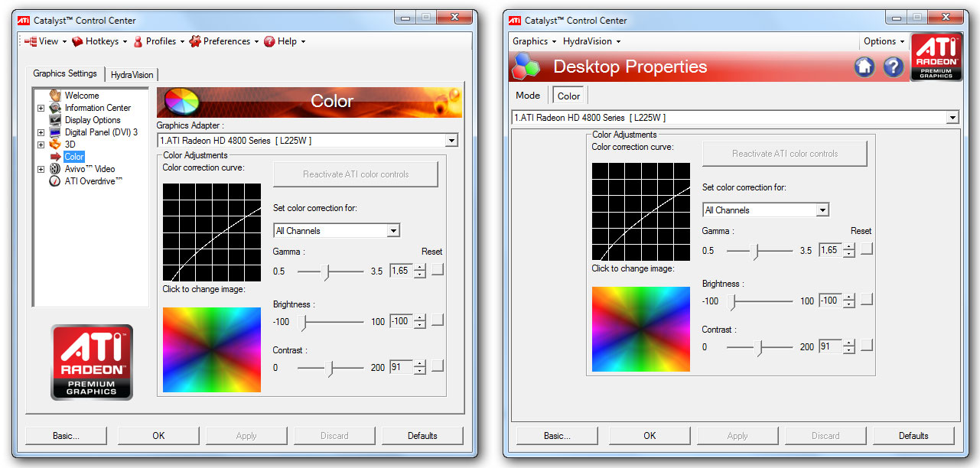Select Graphics Settings tab in left window
The width and height of the screenshot is (980, 468).
pos(65,73)
